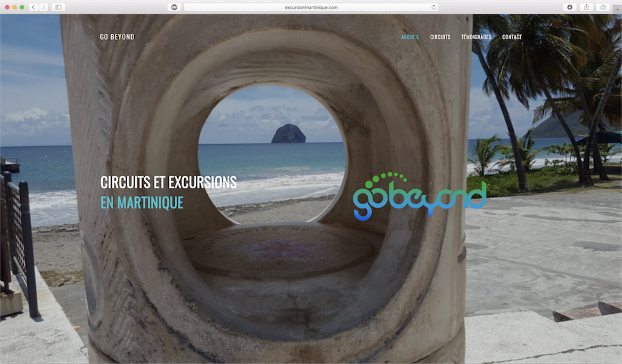Toggle the Safari sidebar button
The width and height of the screenshot is (622, 364).
click(58, 7)
